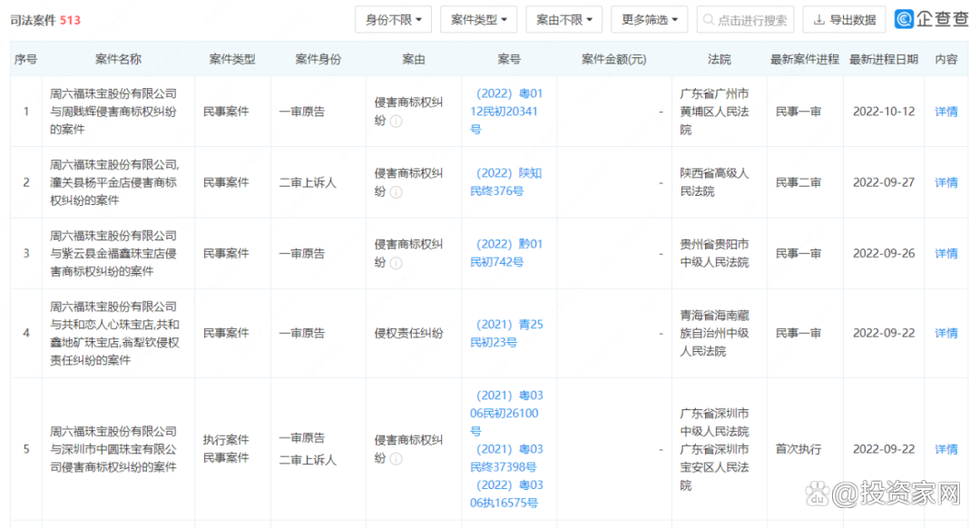
Task: Click the 内容 column header
Action: (946, 59)
